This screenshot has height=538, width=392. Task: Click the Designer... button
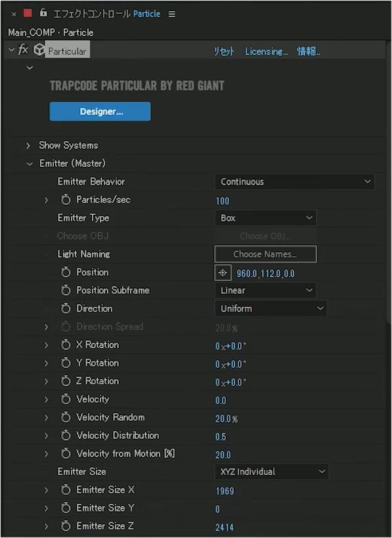[100, 112]
